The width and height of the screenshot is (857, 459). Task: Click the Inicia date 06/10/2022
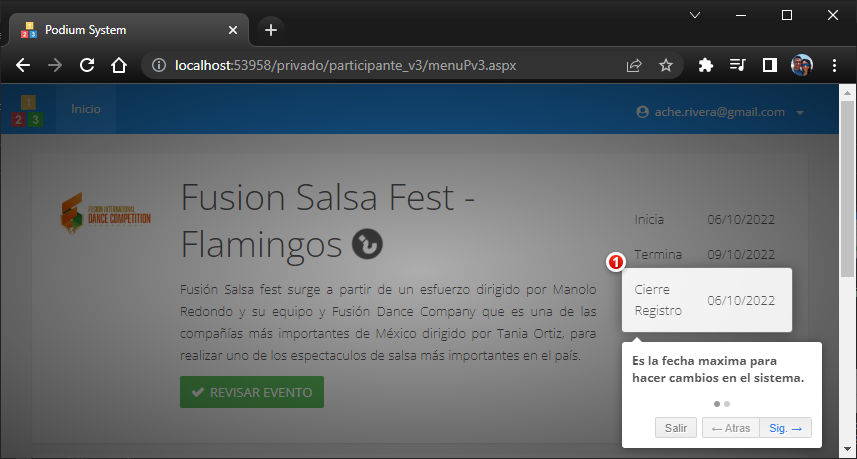tap(741, 220)
